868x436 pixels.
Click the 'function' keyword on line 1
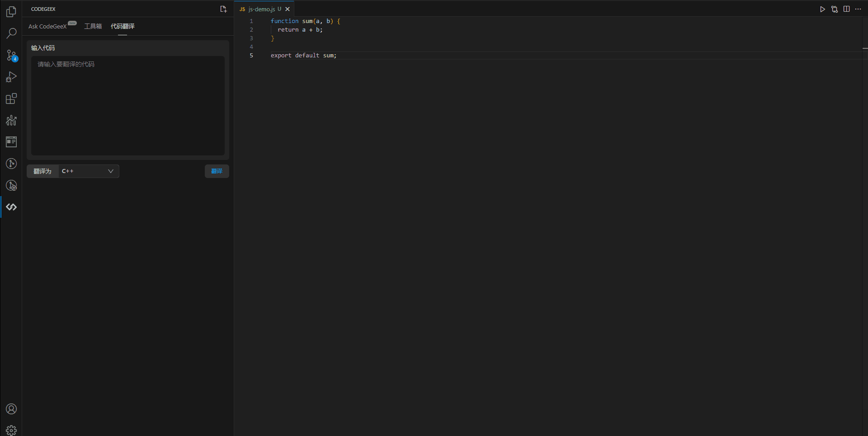coord(285,21)
